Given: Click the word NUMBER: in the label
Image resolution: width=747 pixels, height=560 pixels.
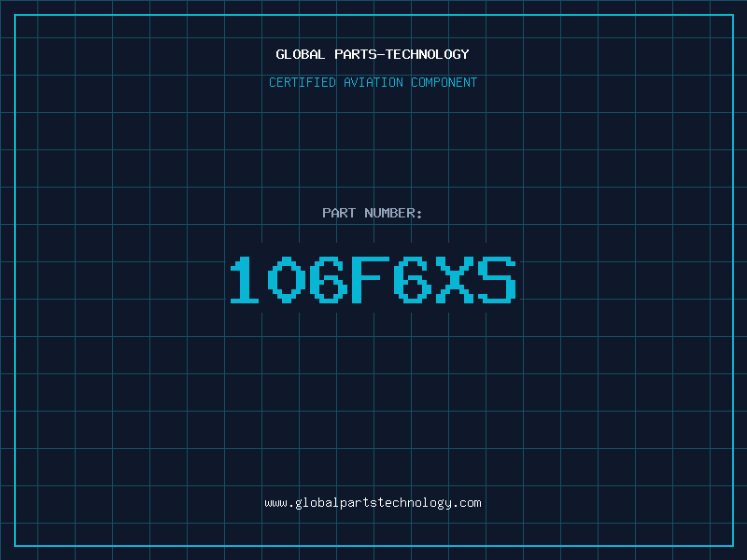Looking at the screenshot, I should tap(393, 213).
